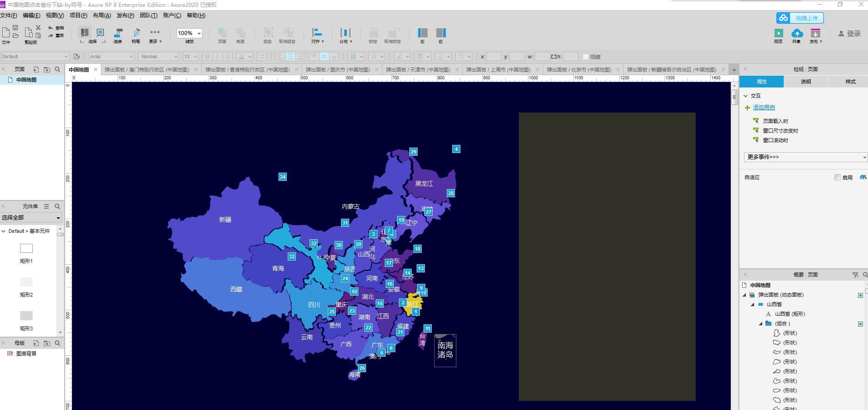Open the More Events (更多事件) dropdown

[806, 157]
